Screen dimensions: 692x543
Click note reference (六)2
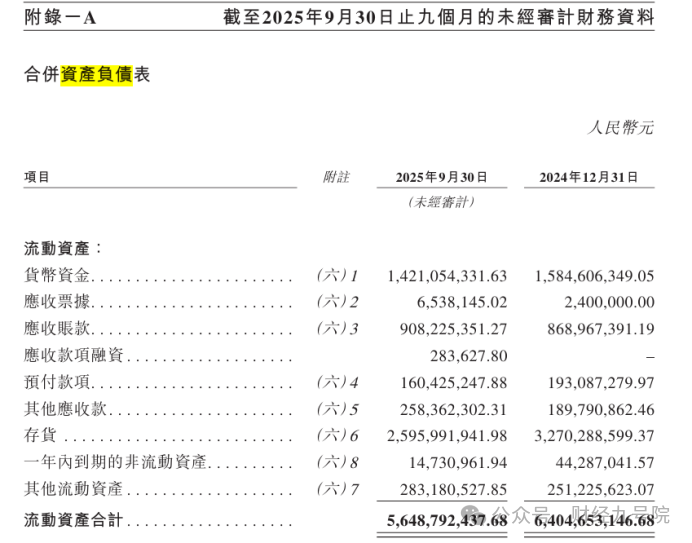338,302
